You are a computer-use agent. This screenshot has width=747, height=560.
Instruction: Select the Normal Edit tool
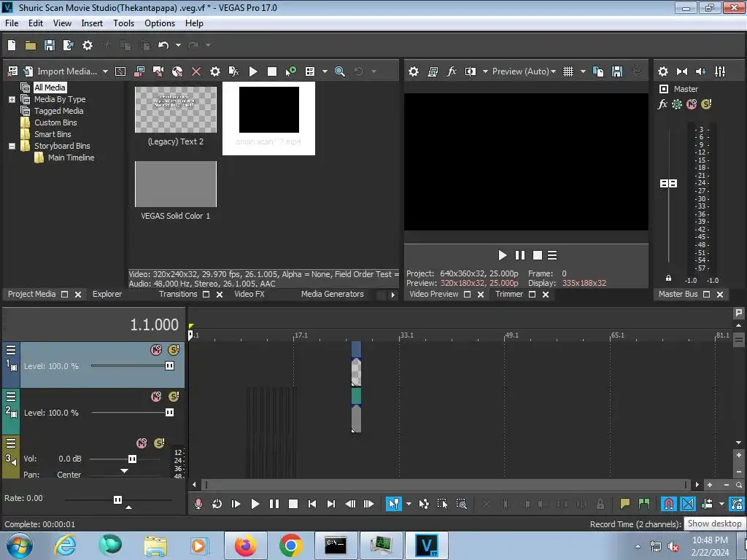coord(394,504)
